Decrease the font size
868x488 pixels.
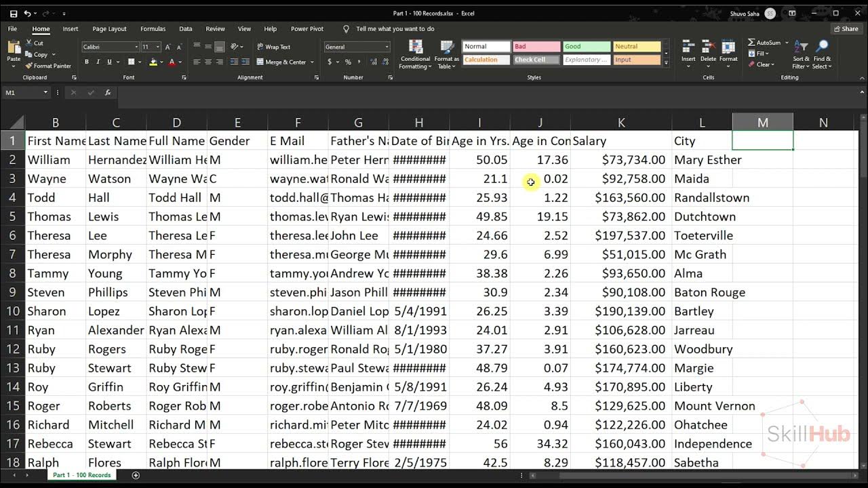pyautogui.click(x=179, y=47)
